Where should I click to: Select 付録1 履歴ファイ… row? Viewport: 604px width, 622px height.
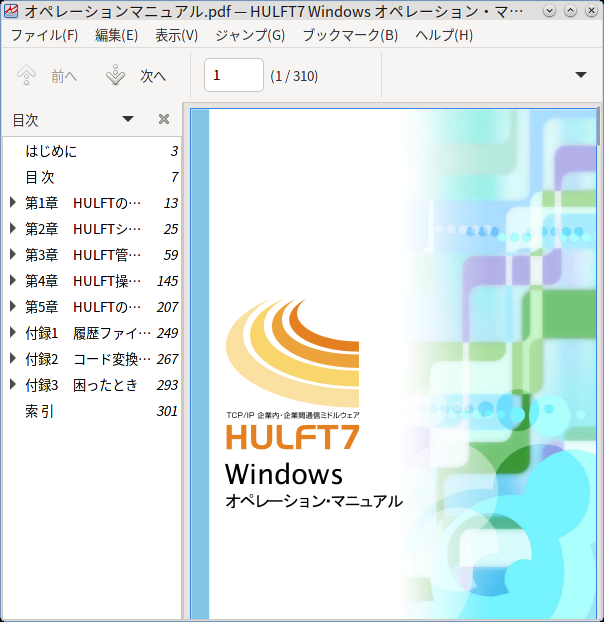pyautogui.click(x=91, y=333)
